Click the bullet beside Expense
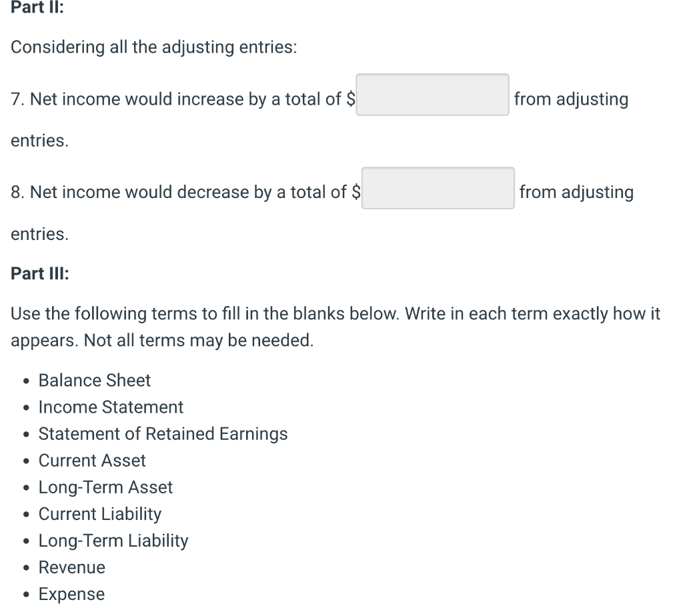Screen dimensions: 683x616 [x=25, y=594]
